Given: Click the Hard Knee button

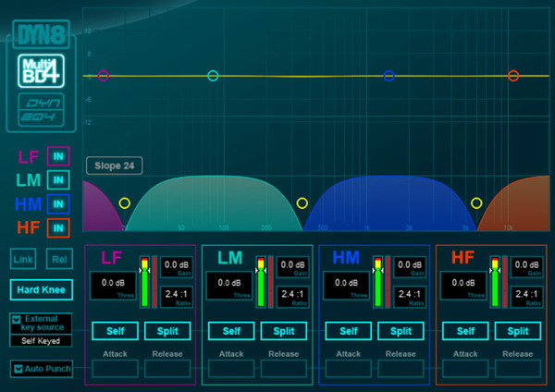Looking at the screenshot, I should [x=41, y=288].
